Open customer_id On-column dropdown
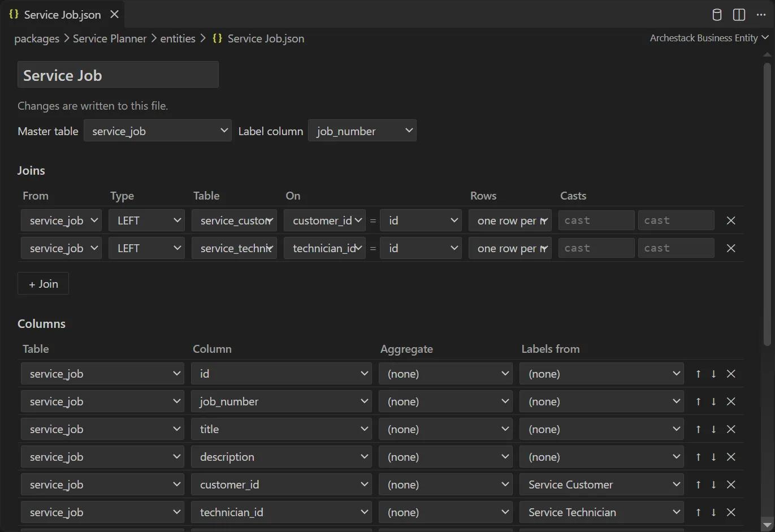The width and height of the screenshot is (775, 532). [324, 220]
